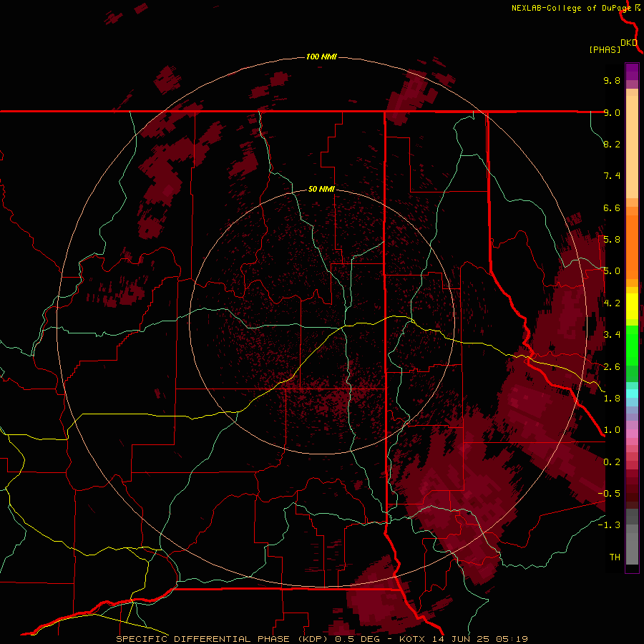The height and width of the screenshot is (644, 644).
Task: Click the KOTX station identifier in the caption
Action: click(413, 639)
